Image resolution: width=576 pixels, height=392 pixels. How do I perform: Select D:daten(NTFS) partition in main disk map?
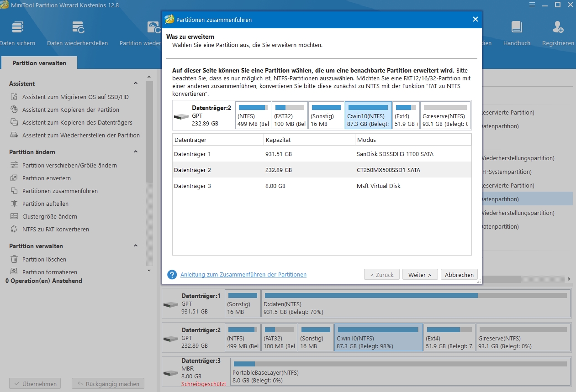click(416, 303)
